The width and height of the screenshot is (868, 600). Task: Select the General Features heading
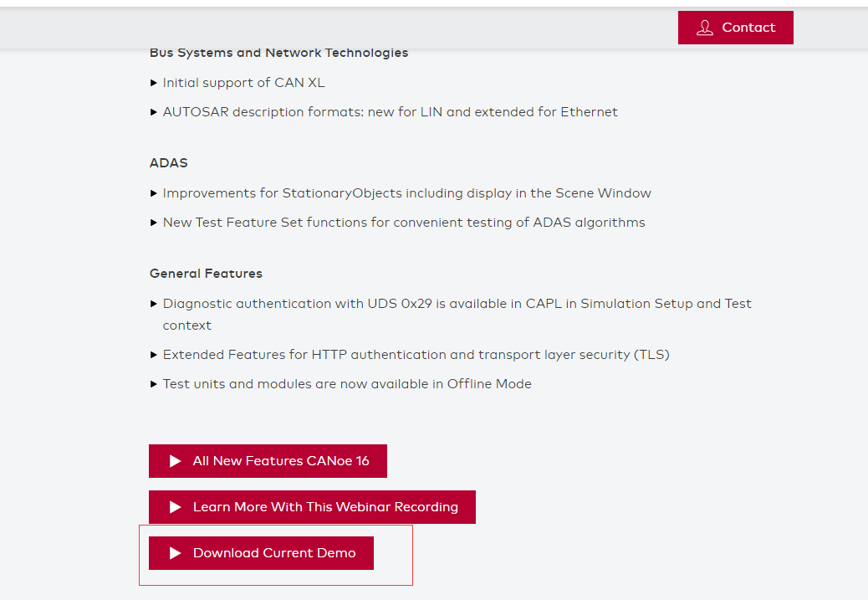(x=206, y=274)
